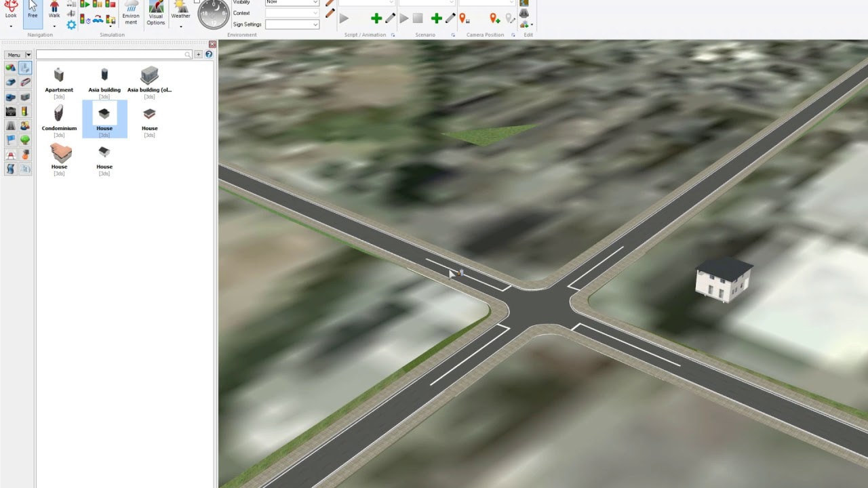Viewport: 868px width, 488px height.
Task: Expand the Walk button dropdown arrow
Action: (54, 26)
